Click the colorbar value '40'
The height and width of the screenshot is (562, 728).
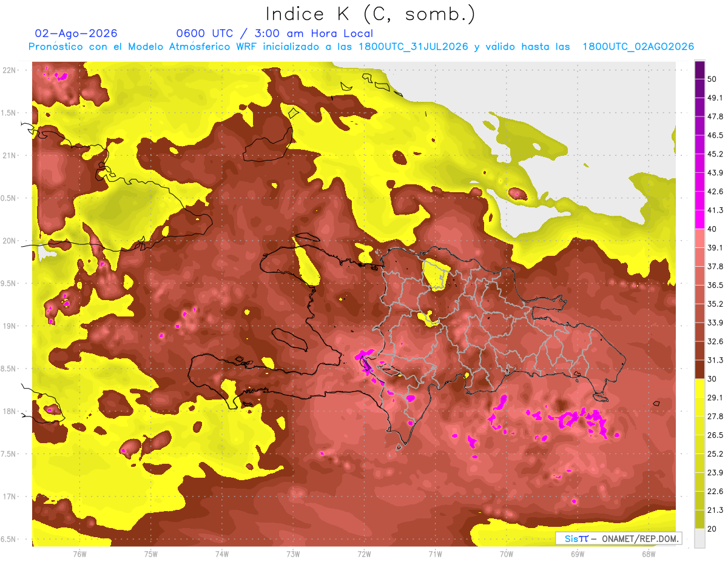tap(712, 229)
